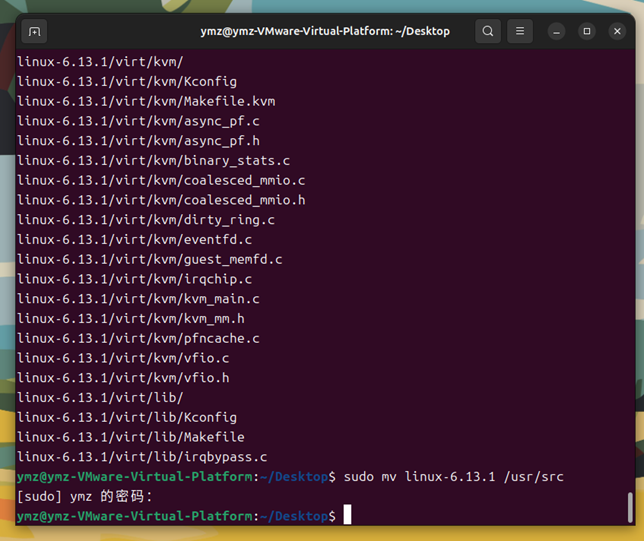Click the line linux-6.13.1/virt/kvm/Kconfig

coord(127,81)
